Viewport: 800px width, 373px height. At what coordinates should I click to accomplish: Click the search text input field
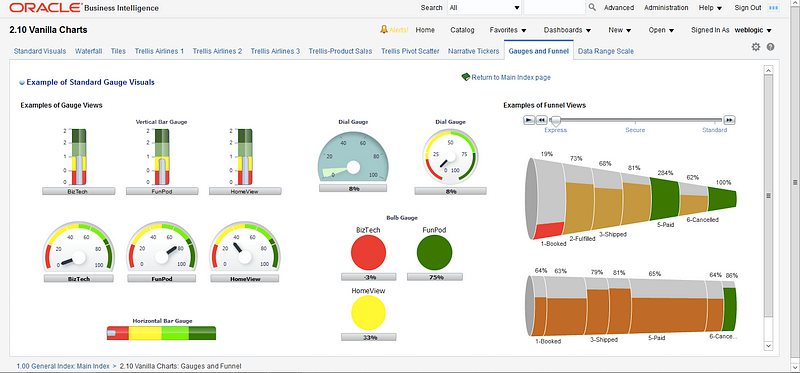click(554, 8)
